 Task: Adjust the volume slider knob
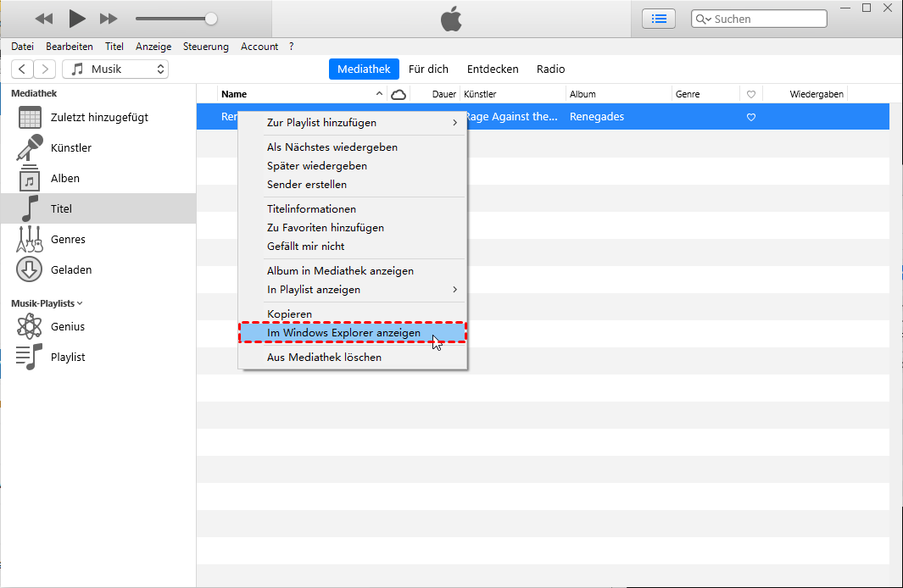pos(211,19)
